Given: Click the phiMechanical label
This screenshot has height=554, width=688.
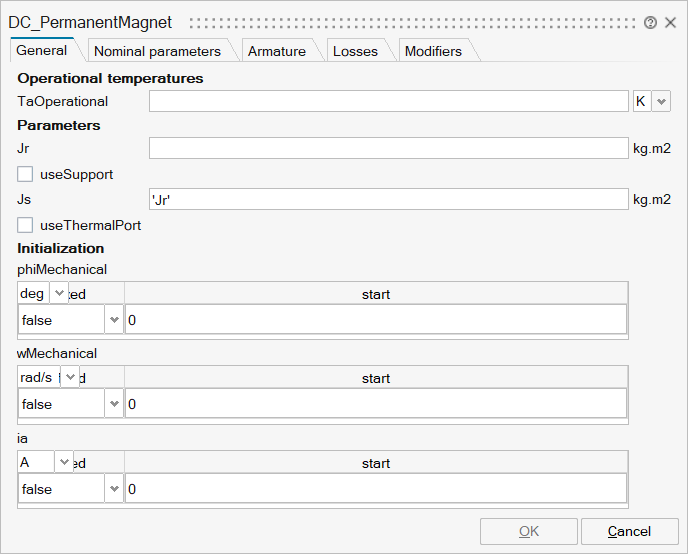Looking at the screenshot, I should coord(62,269).
